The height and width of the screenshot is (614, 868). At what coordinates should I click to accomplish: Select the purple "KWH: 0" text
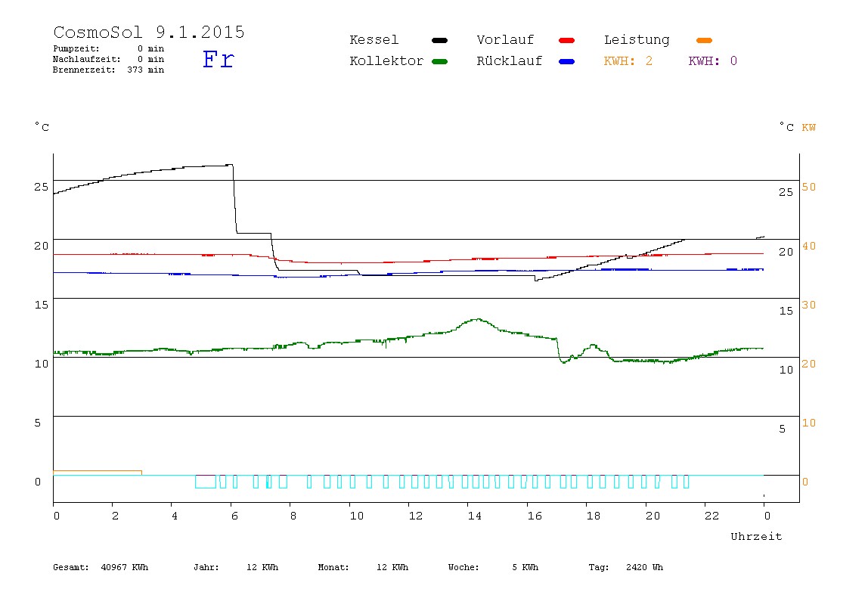tap(713, 61)
